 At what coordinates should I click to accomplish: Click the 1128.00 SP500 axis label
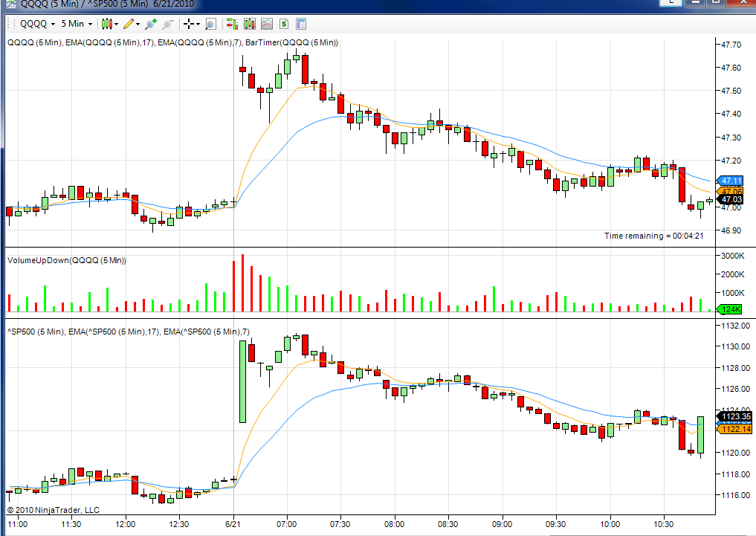[735, 368]
